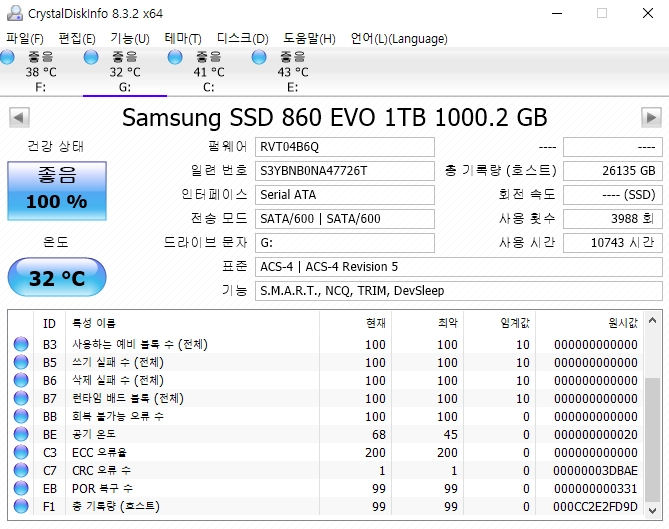The width and height of the screenshot is (669, 529).
Task: Select the CRC 오류 수 attribute name
Action: (x=102, y=470)
